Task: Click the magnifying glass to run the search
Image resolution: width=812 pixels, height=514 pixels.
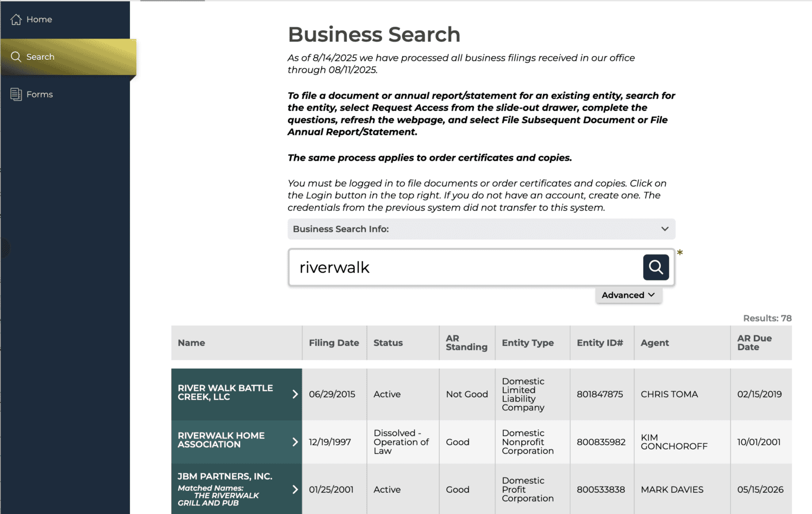Action: 656,267
